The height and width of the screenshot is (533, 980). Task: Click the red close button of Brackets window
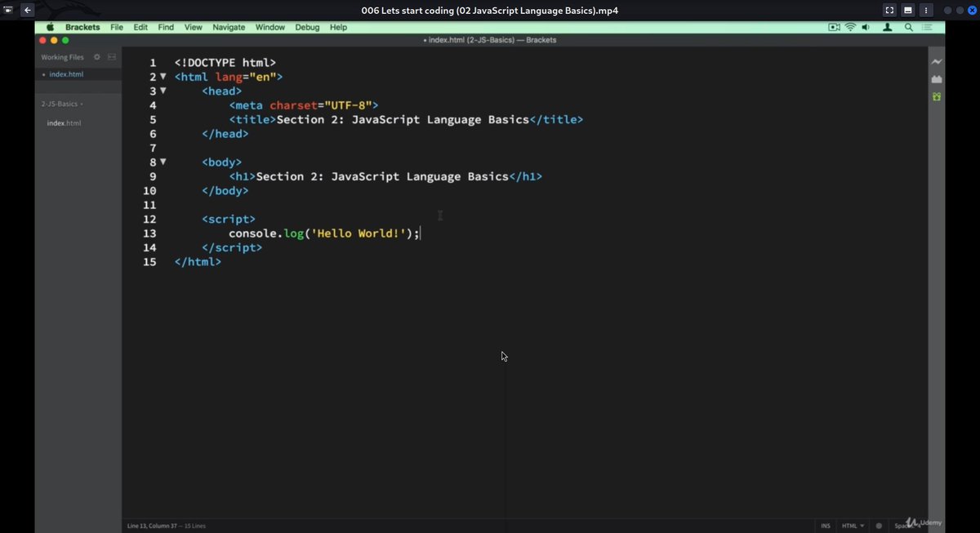(42, 40)
